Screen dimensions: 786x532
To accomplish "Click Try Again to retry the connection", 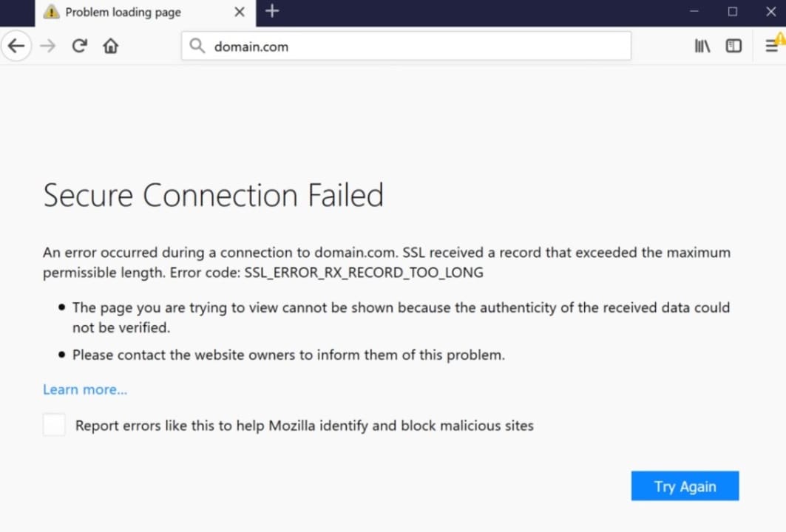I will [685, 485].
